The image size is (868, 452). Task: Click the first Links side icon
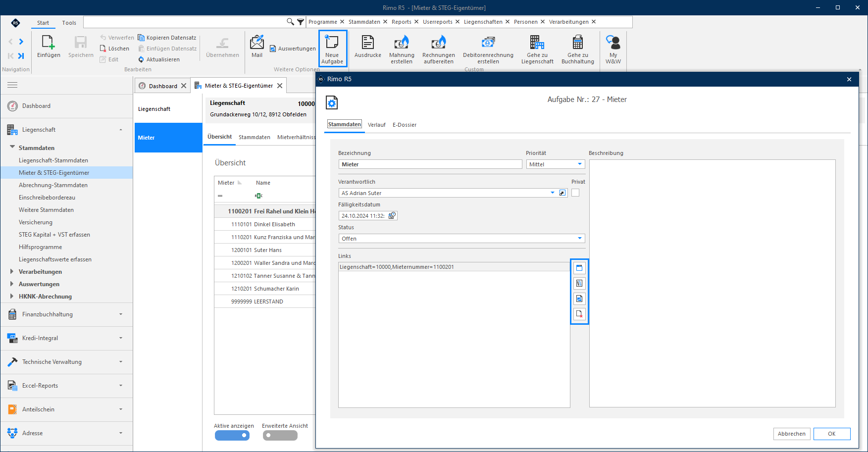coord(579,268)
